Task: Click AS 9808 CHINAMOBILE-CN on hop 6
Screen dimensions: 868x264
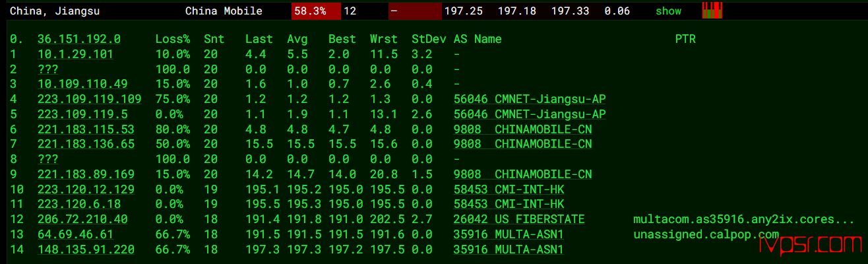Action: tap(522, 129)
